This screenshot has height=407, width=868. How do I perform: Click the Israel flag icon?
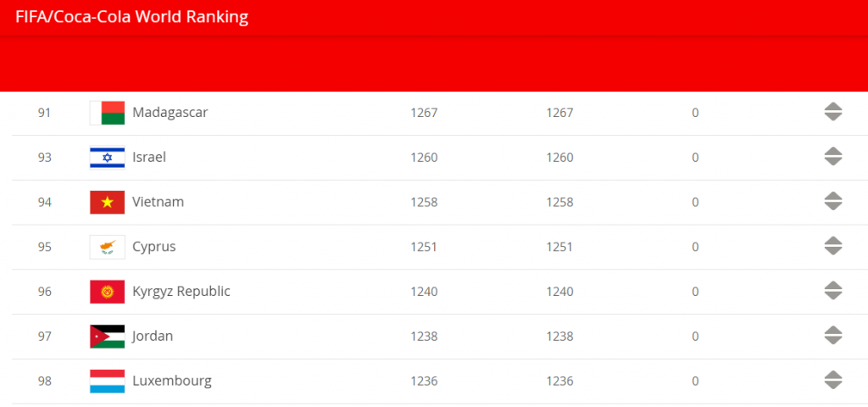click(107, 158)
